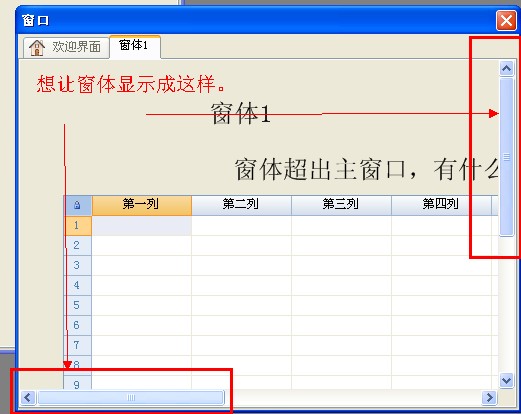
Task: Click the vertical scrollbar thumb
Action: (x=506, y=157)
